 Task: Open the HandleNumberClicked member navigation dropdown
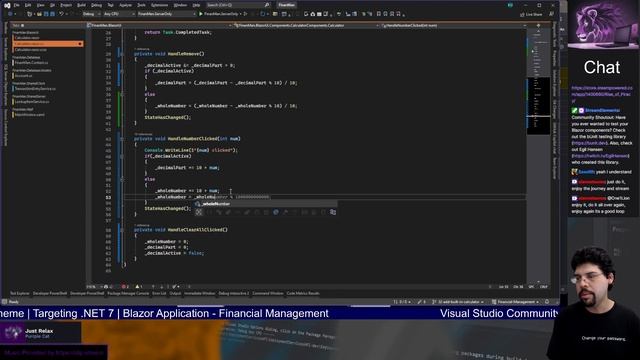point(453,25)
